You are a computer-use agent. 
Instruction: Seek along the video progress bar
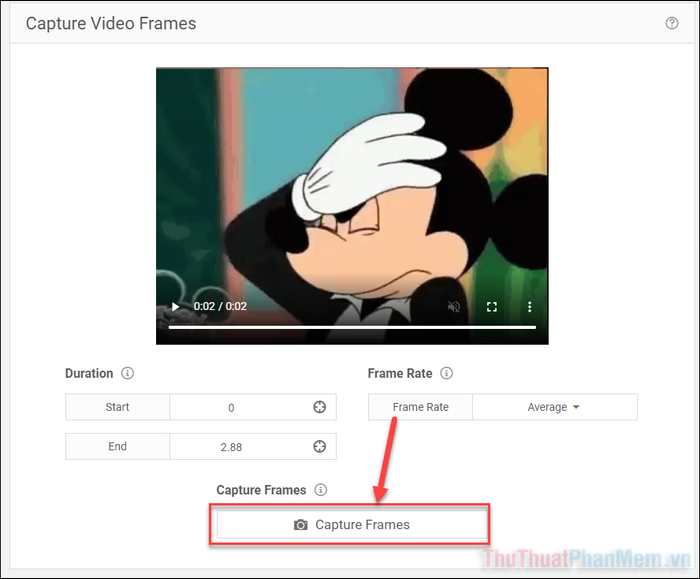click(x=352, y=327)
